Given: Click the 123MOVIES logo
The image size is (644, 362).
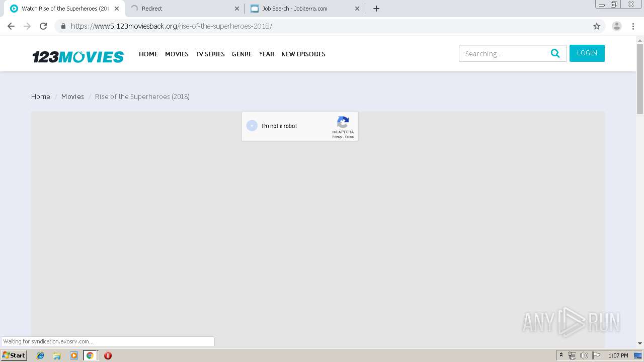Looking at the screenshot, I should [78, 56].
